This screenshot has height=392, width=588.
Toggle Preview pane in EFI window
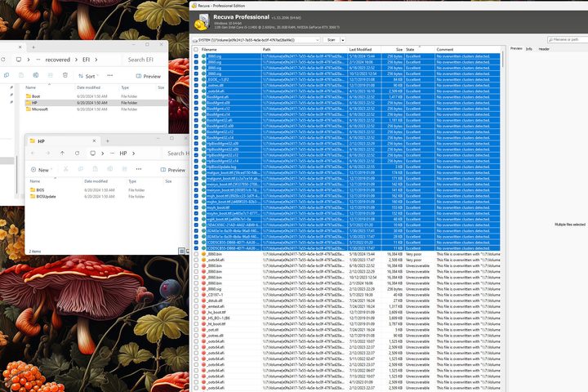coord(148,76)
